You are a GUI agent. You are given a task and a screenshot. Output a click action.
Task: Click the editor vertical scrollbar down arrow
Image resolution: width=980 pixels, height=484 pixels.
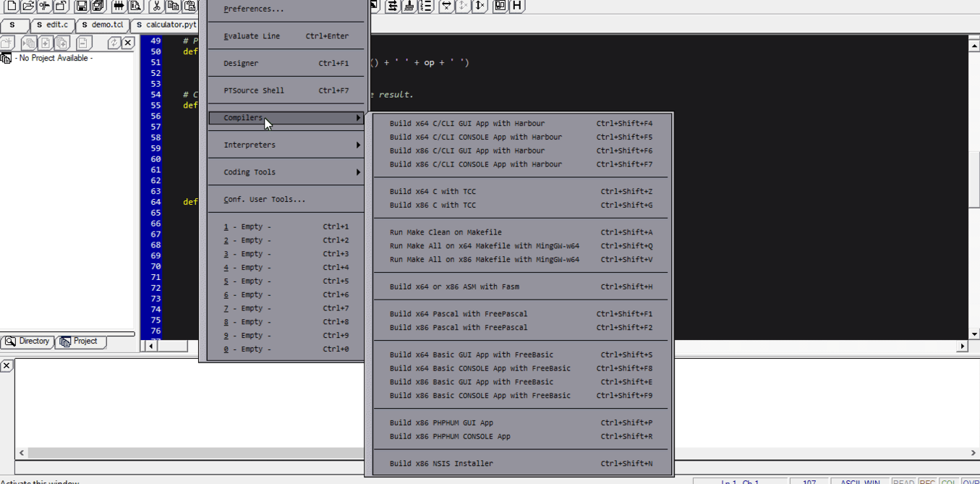973,334
